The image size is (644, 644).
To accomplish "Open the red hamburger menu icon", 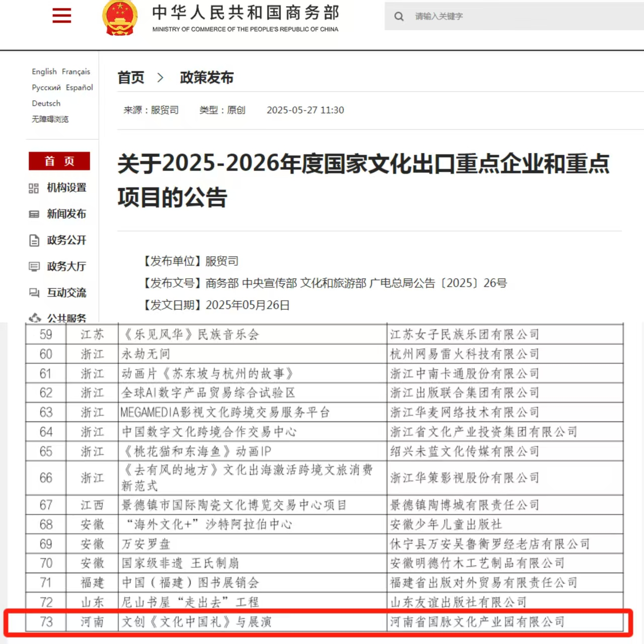I will pyautogui.click(x=61, y=16).
